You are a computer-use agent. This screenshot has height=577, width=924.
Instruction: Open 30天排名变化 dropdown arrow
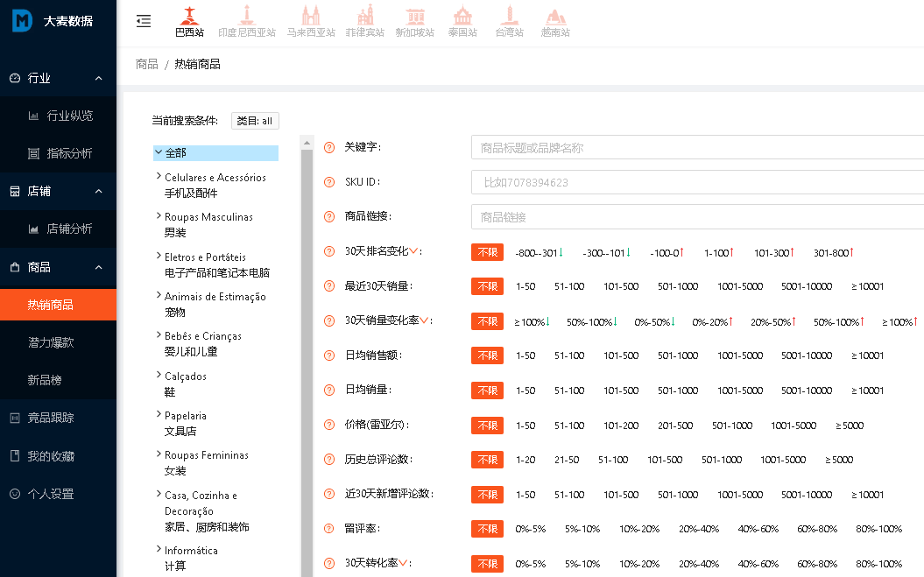413,251
